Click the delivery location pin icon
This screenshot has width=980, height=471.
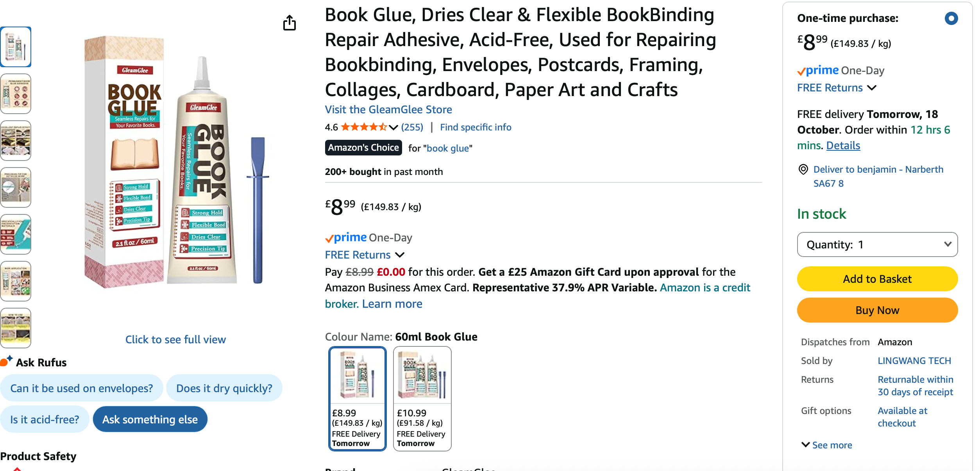[803, 169]
